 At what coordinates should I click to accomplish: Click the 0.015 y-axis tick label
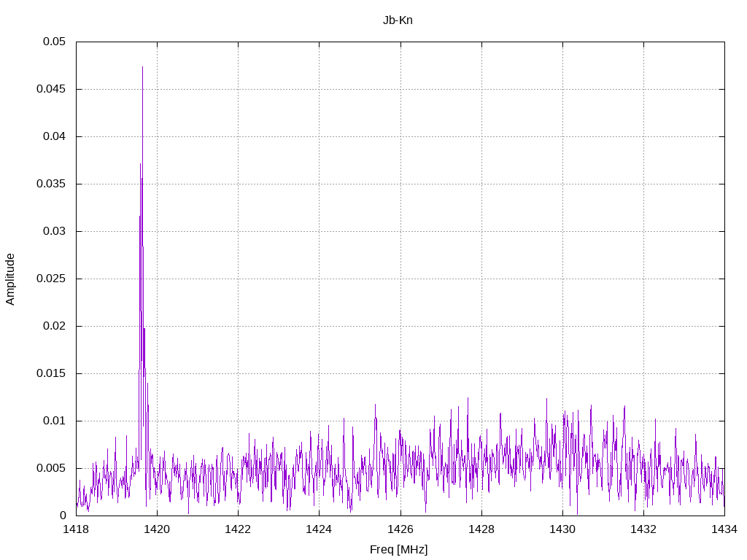[52, 373]
